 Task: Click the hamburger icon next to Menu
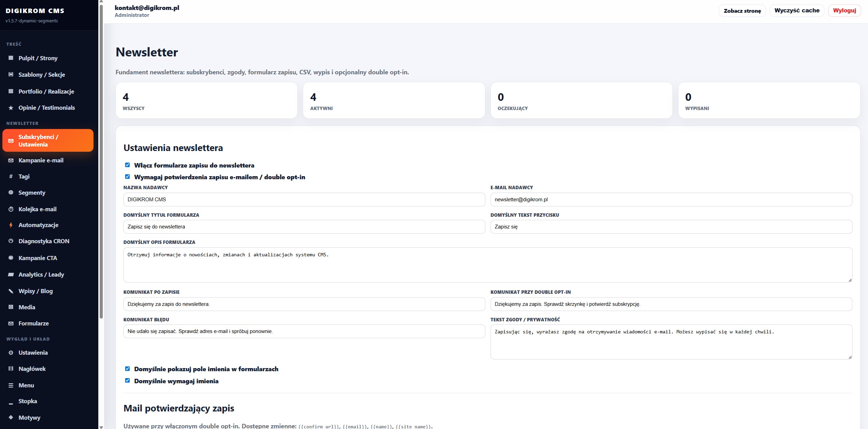11,386
